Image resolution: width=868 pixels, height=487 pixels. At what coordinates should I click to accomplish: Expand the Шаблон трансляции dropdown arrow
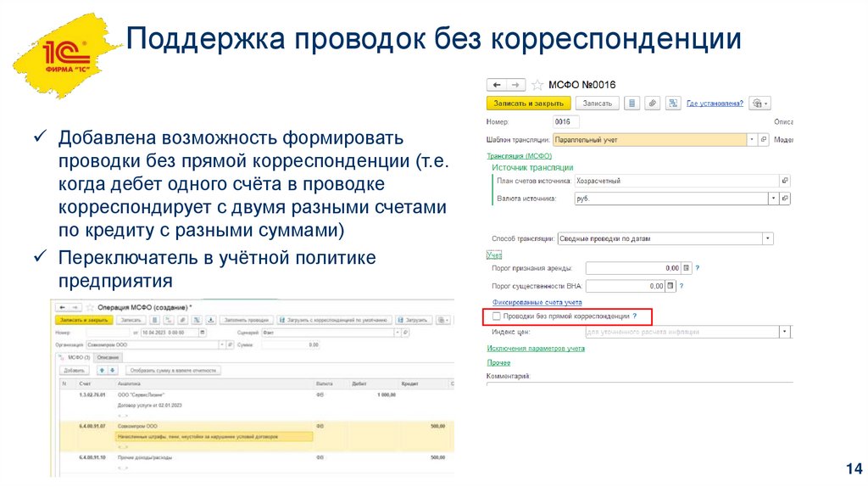click(x=752, y=140)
